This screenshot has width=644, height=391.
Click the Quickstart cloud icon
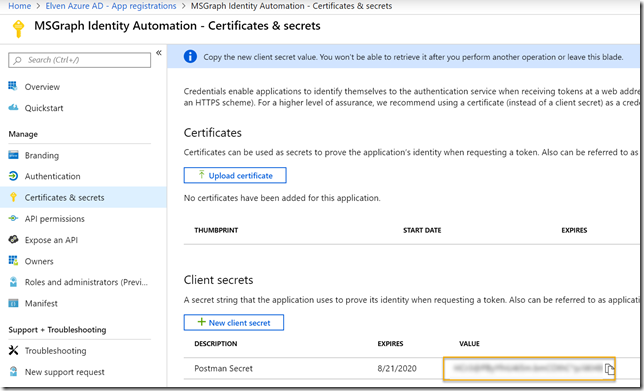click(x=13, y=108)
